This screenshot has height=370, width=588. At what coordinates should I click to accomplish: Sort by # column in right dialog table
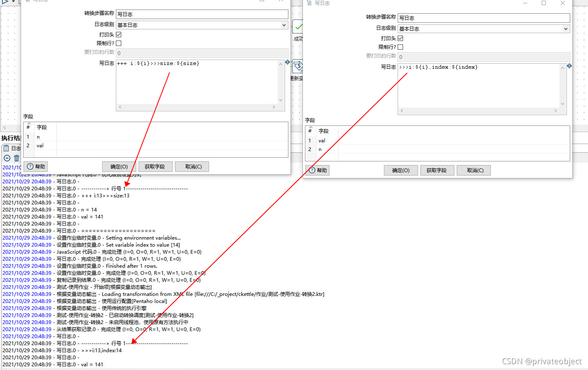(310, 131)
